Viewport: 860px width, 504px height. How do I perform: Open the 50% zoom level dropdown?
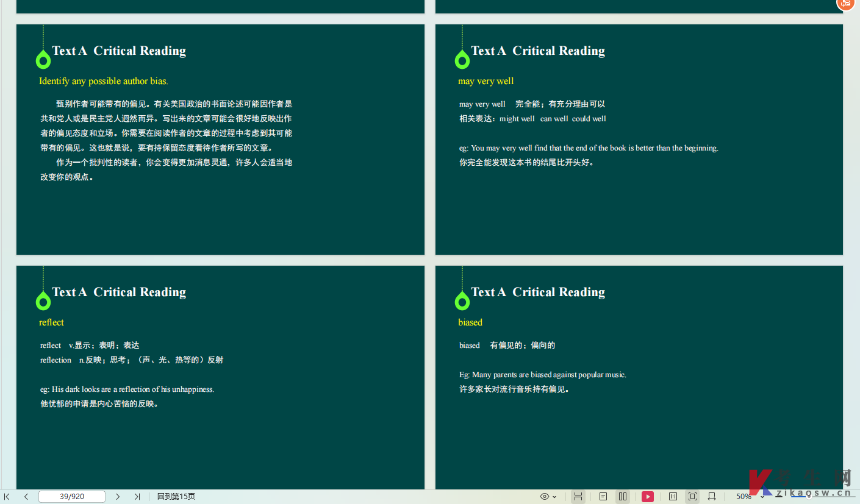[x=762, y=497]
